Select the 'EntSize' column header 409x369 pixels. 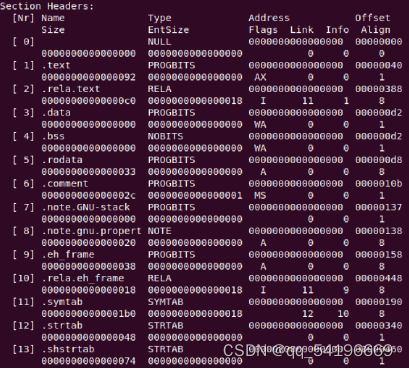(169, 30)
